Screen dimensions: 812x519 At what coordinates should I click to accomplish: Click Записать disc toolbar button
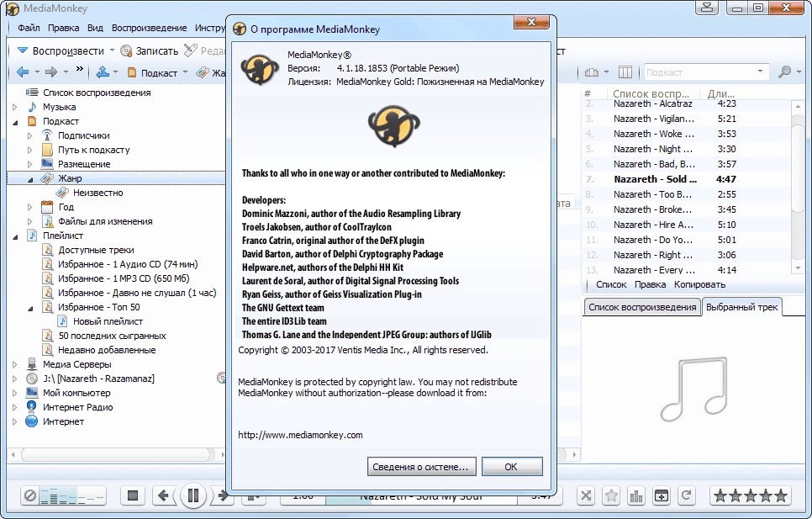point(150,50)
